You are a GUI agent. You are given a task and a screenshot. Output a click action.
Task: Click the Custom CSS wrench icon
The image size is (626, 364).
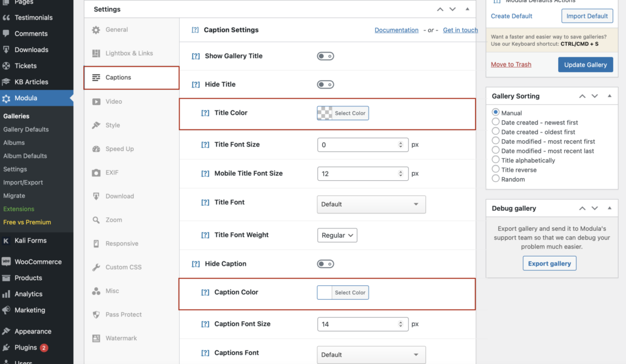tap(96, 267)
